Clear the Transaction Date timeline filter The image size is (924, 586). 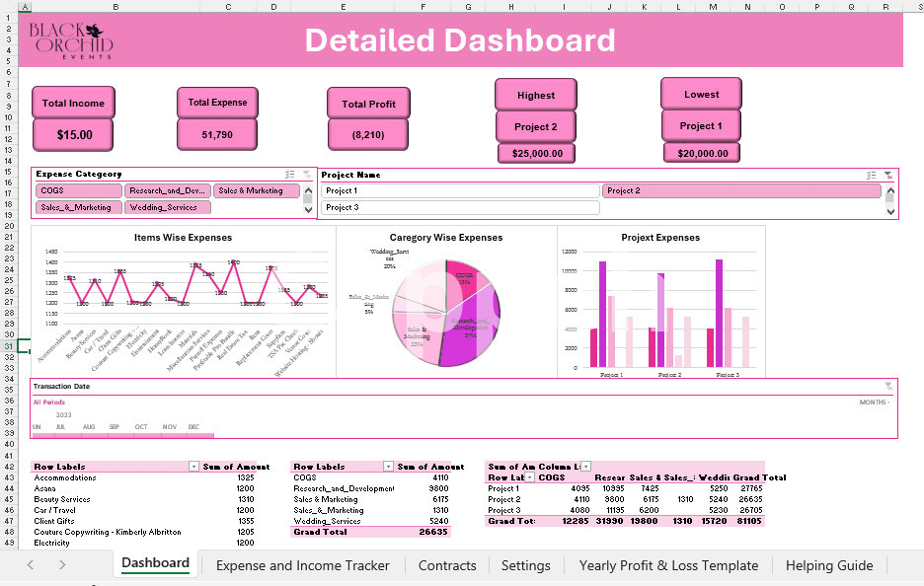click(x=888, y=387)
